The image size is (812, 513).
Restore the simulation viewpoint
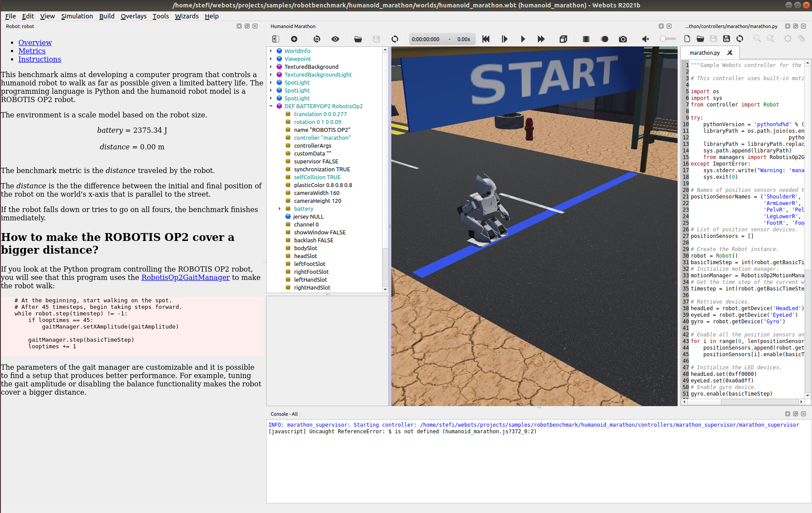(316, 39)
